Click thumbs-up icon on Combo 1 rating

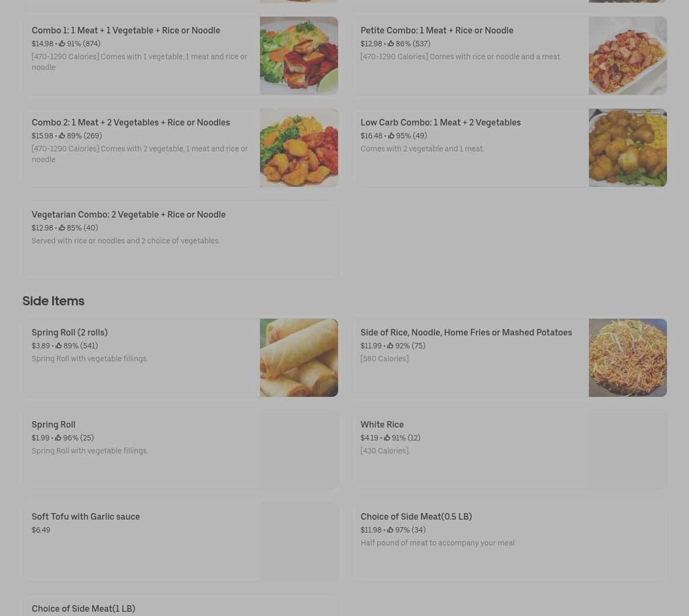62,44
